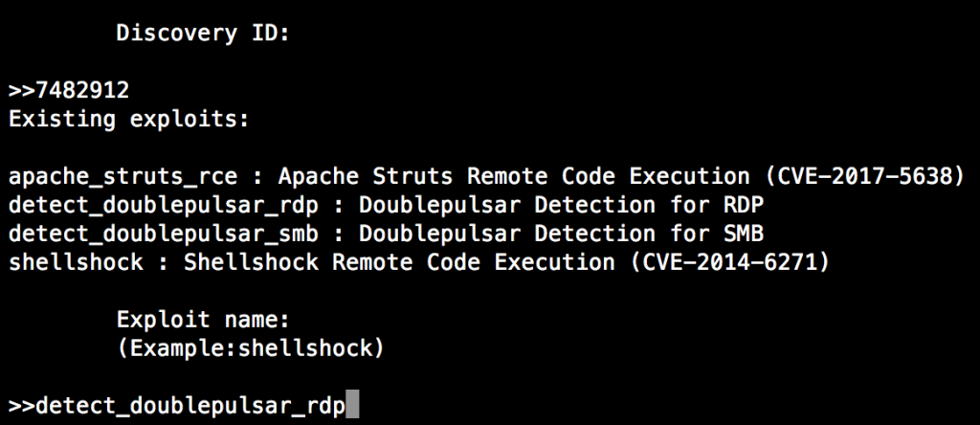
Task: Click Doublepulsar Detection for RDP description
Action: (561, 206)
